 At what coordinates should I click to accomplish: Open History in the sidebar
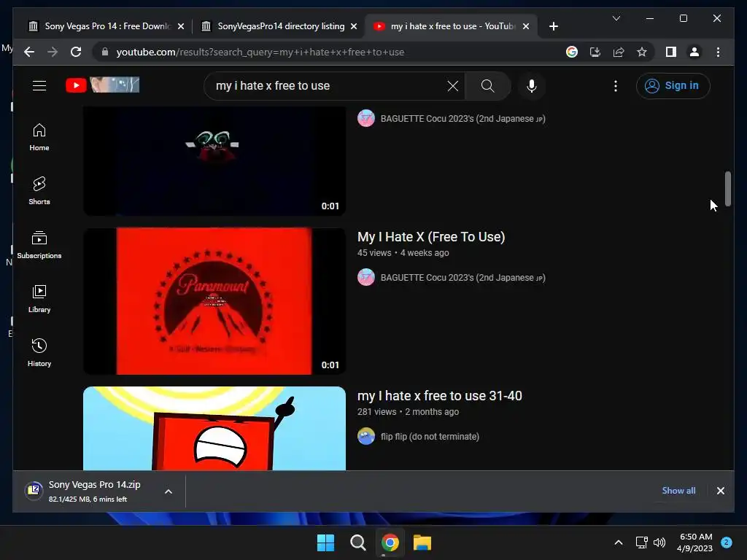[x=39, y=352]
